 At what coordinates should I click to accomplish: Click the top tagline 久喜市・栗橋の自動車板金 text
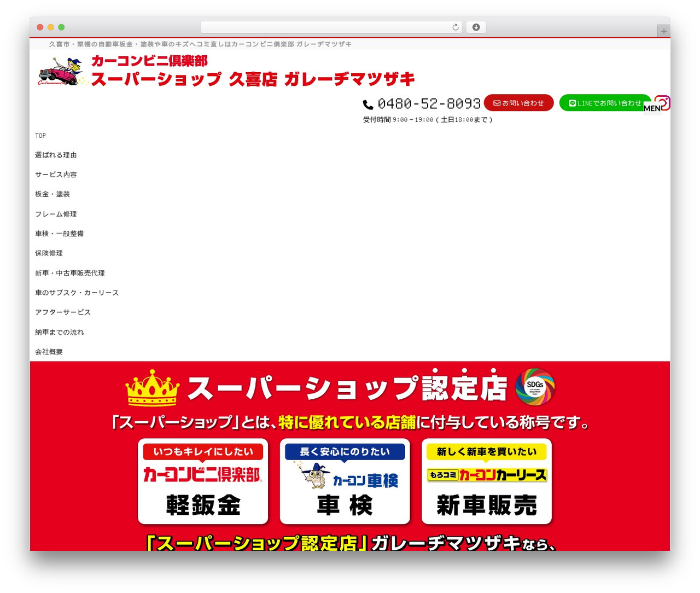coord(200,44)
